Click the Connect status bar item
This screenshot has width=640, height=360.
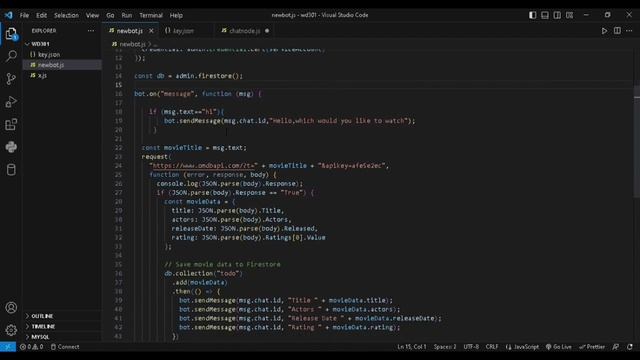pyautogui.click(x=65, y=347)
